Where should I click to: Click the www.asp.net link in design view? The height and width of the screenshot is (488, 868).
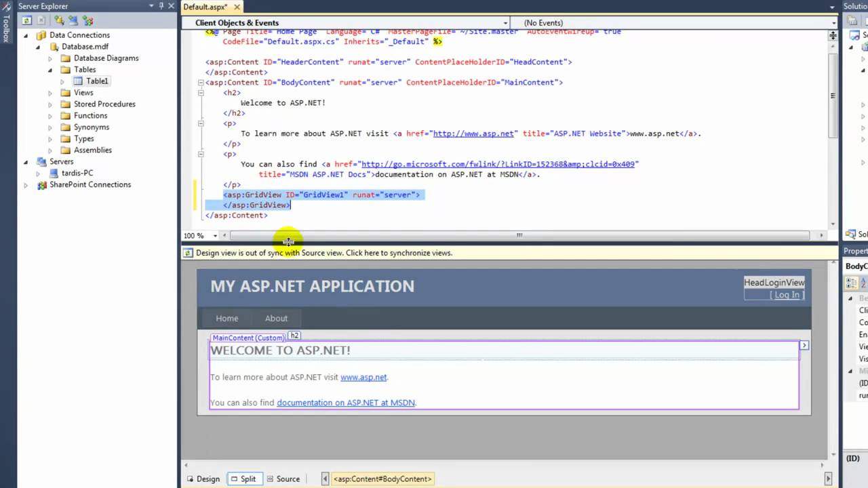point(363,378)
